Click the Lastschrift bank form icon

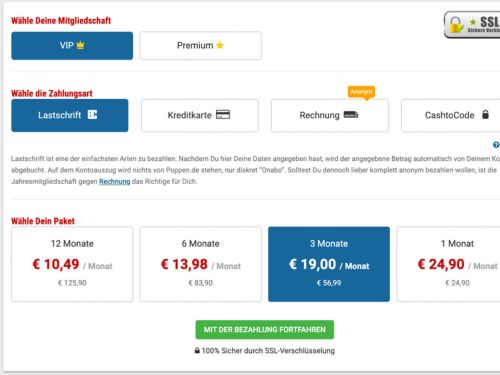click(92, 115)
